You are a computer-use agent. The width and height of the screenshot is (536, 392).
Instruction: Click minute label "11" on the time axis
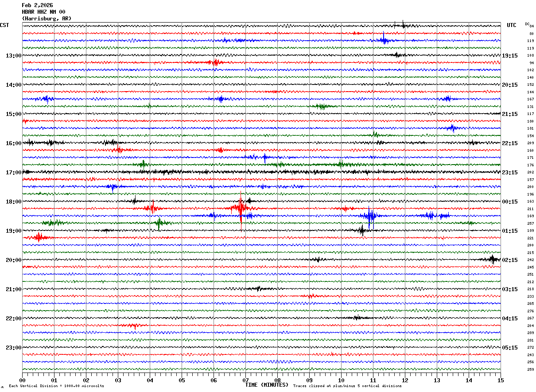pyautogui.click(x=373, y=380)
